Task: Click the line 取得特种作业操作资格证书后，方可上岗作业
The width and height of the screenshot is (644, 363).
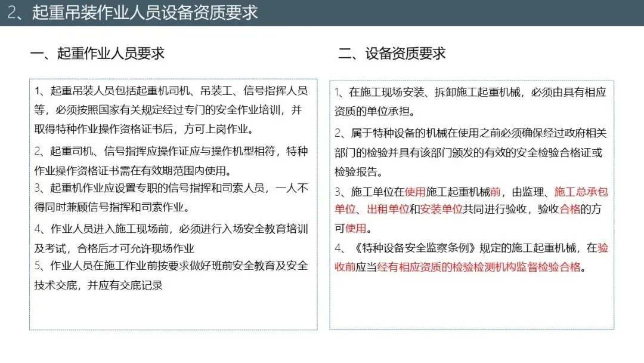Action: point(144,129)
